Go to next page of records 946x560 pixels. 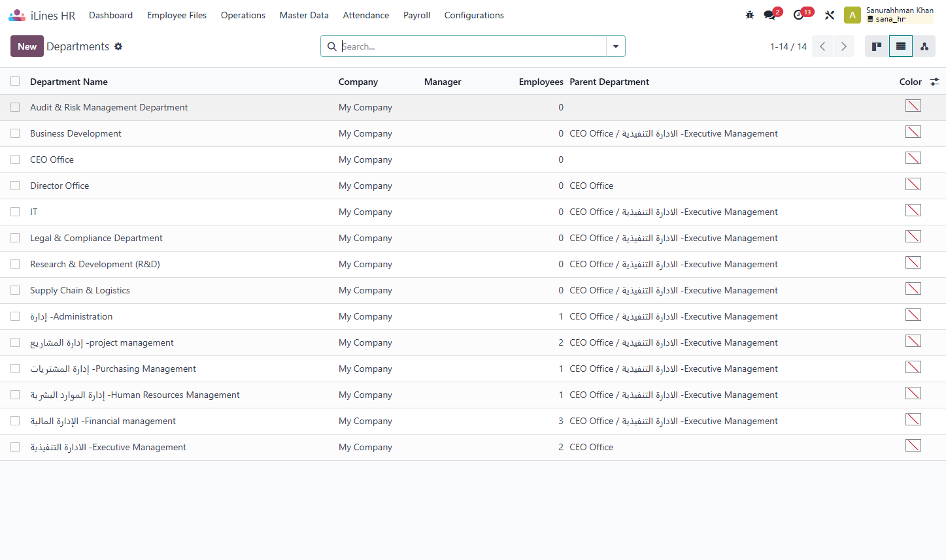click(844, 46)
